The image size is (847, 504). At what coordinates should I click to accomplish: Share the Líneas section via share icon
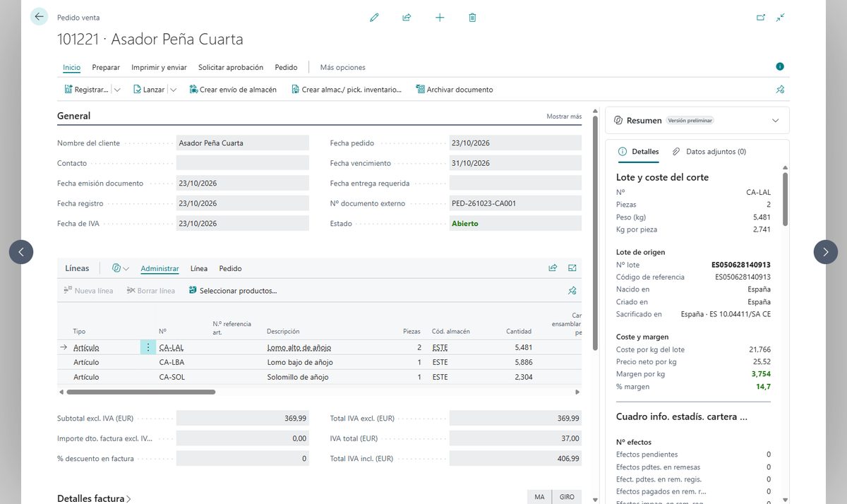click(x=553, y=268)
